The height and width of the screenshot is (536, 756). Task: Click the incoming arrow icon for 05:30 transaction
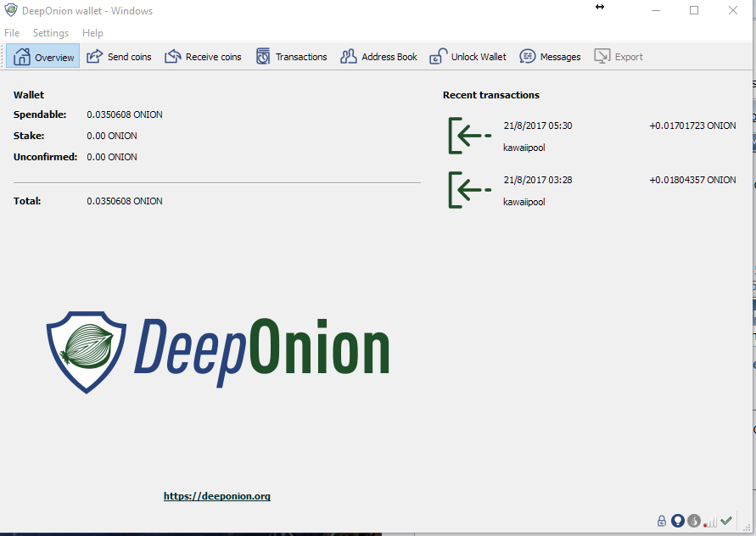pos(469,136)
